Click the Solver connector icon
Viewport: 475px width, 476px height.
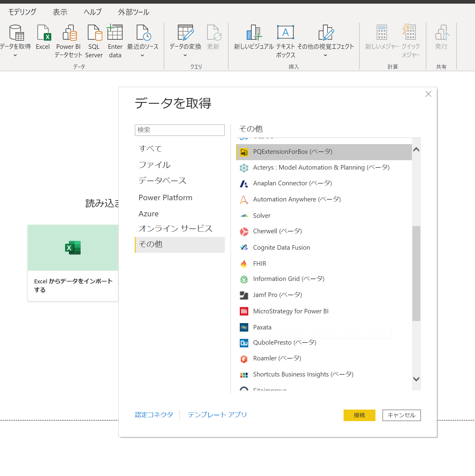click(x=244, y=216)
